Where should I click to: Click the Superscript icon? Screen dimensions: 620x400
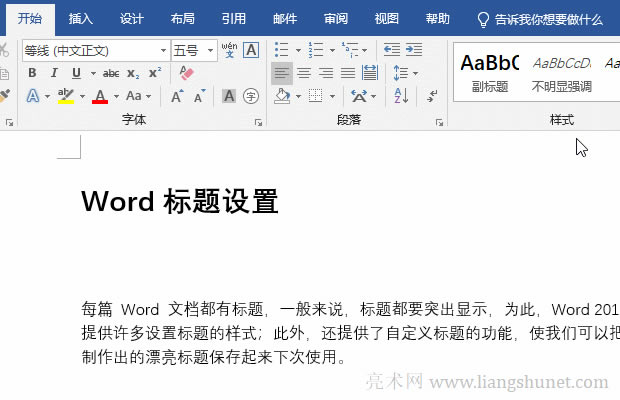point(154,73)
